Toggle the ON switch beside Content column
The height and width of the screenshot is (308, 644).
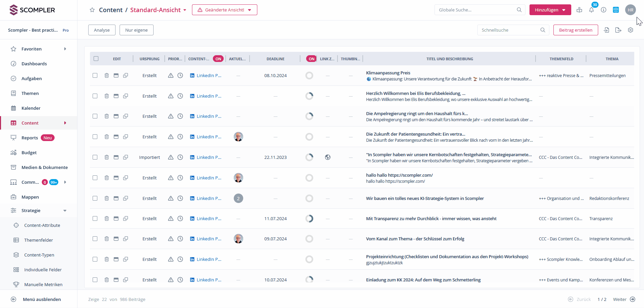[218, 59]
